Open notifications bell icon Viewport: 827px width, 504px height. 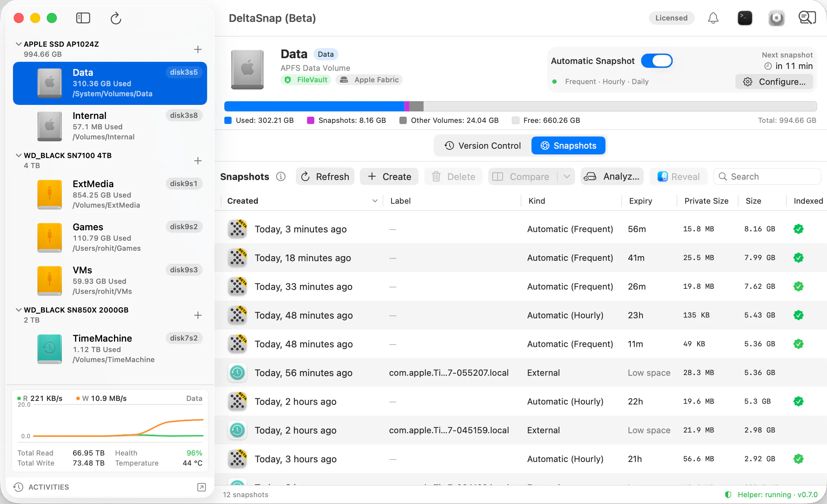pos(713,18)
